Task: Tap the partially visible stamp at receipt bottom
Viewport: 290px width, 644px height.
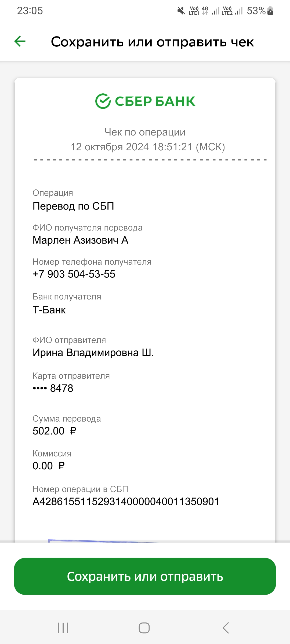Action: pyautogui.click(x=102, y=540)
